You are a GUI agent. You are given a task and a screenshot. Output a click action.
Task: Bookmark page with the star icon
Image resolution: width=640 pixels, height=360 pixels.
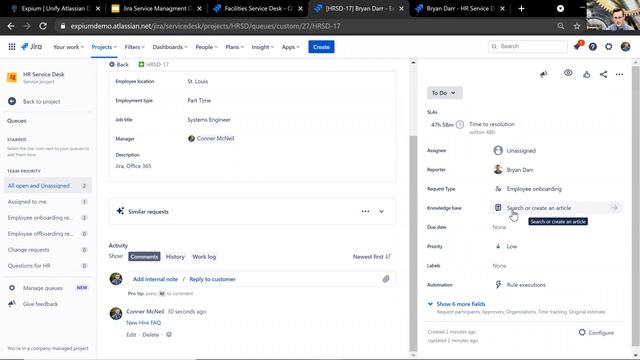pyautogui.click(x=577, y=26)
